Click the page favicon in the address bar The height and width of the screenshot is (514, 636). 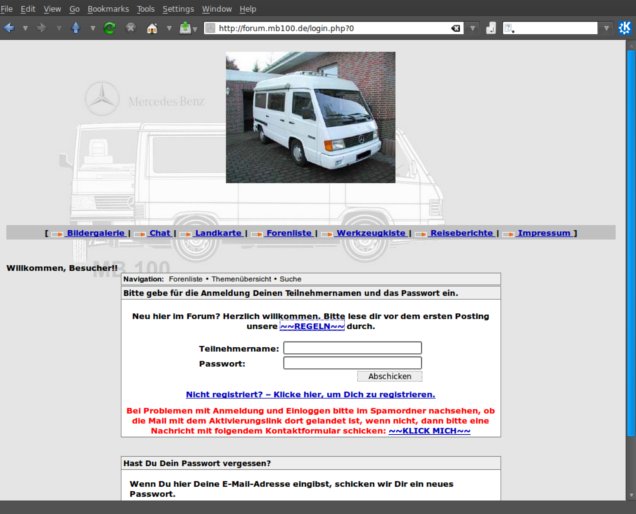[210, 28]
